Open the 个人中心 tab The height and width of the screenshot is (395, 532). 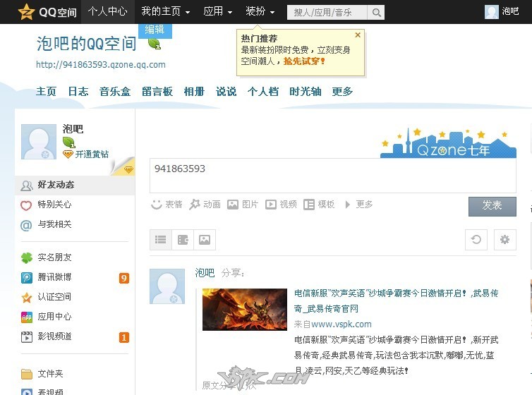tap(107, 11)
